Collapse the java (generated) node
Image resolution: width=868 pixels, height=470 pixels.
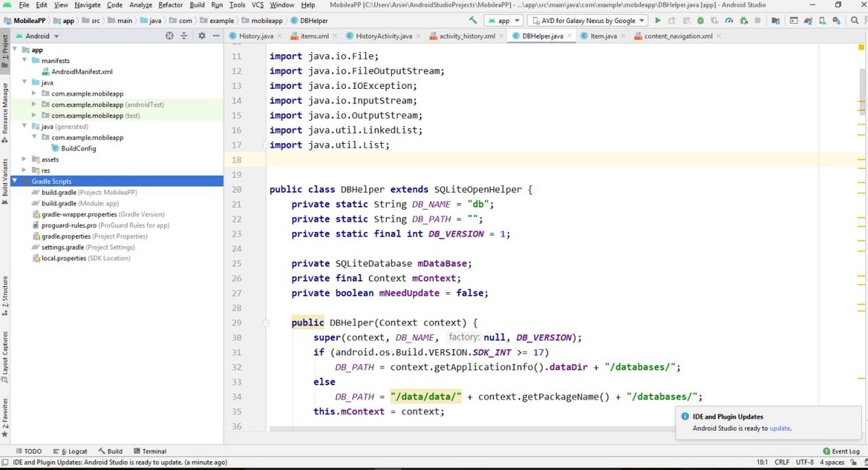coord(25,127)
